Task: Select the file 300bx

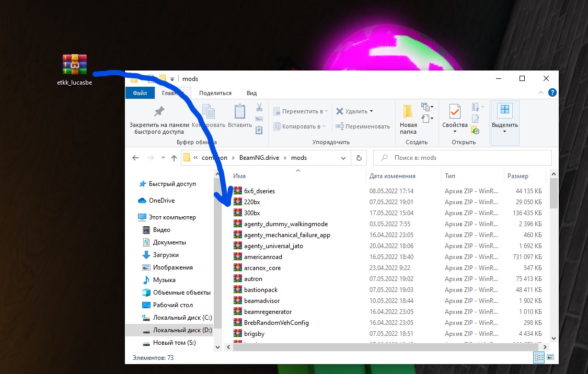Action: tap(252, 213)
